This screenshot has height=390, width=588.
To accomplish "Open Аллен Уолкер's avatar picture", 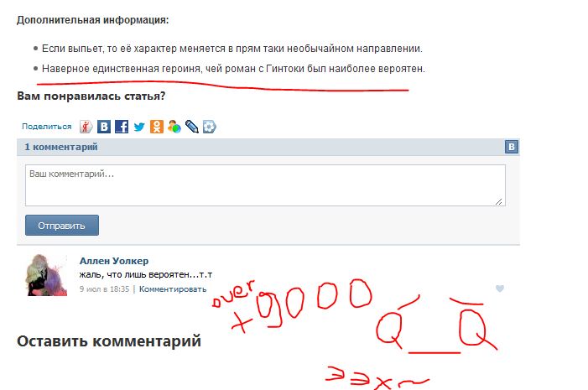I will (46, 275).
